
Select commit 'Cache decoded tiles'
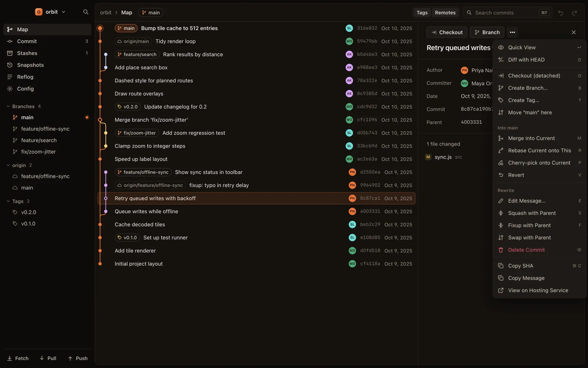[x=256, y=224]
